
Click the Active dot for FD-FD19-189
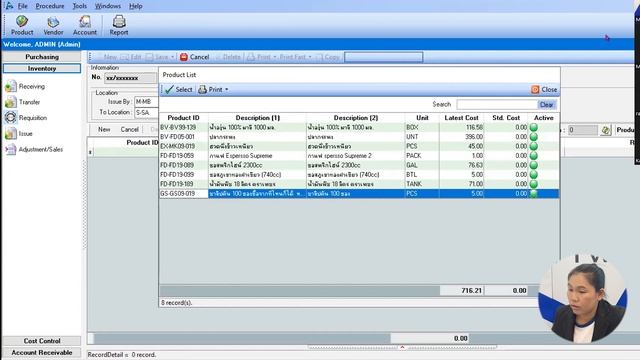pyautogui.click(x=533, y=184)
